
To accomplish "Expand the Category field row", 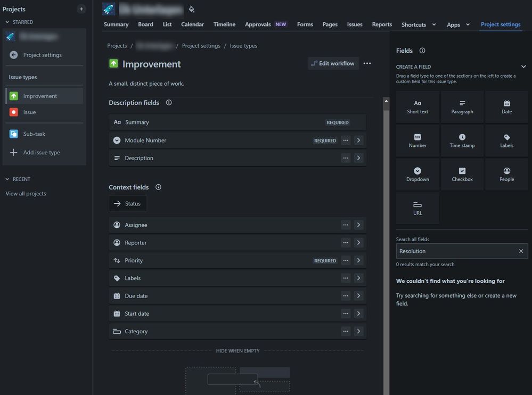I will [x=358, y=331].
